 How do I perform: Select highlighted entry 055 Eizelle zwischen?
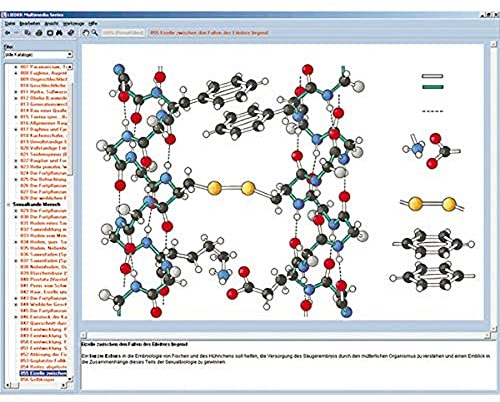(x=44, y=373)
